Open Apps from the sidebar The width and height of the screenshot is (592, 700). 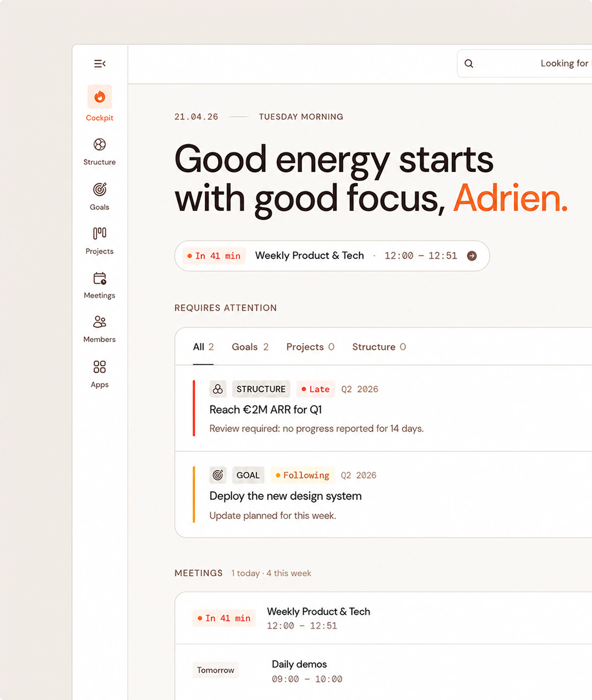(x=100, y=374)
